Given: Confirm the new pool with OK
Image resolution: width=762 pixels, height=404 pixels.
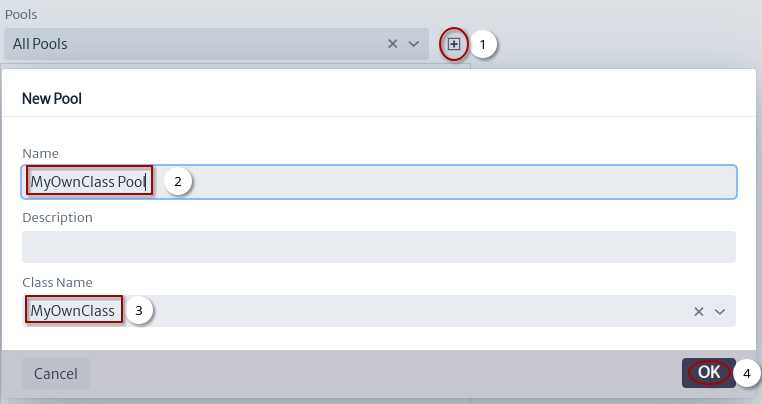Looking at the screenshot, I should [709, 373].
